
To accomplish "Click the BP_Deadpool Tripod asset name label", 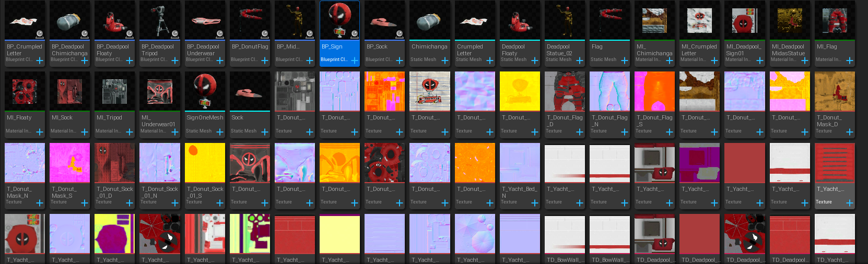I will point(158,50).
